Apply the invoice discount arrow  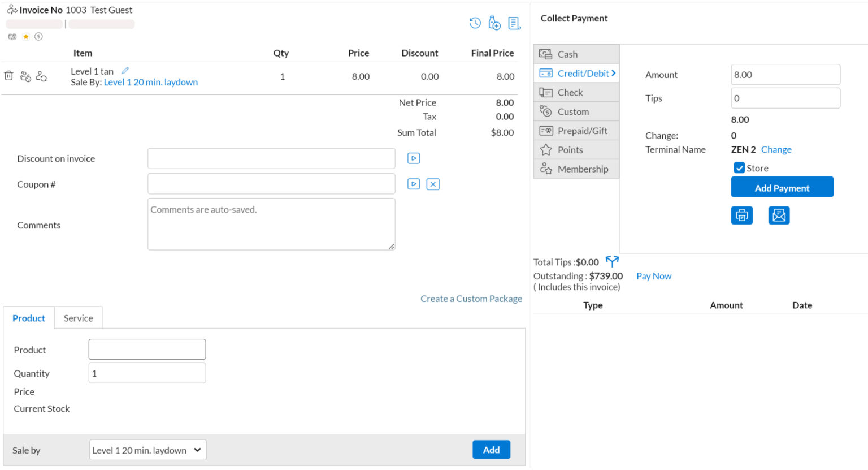tap(413, 158)
